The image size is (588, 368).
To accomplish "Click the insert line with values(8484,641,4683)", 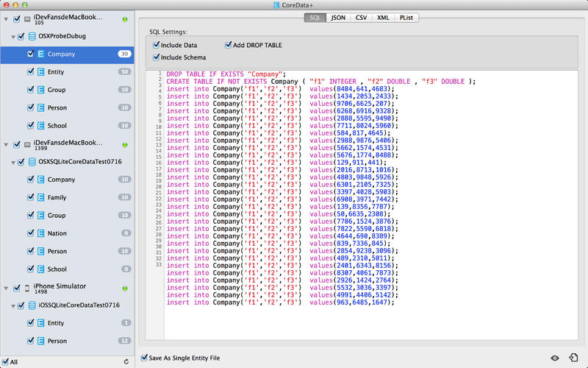I will click(281, 89).
